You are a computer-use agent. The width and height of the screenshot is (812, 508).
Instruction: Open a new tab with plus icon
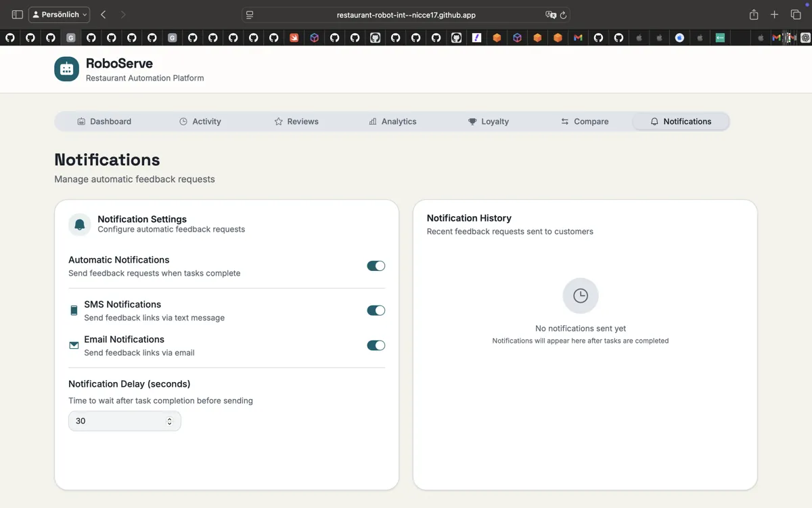tap(775, 15)
